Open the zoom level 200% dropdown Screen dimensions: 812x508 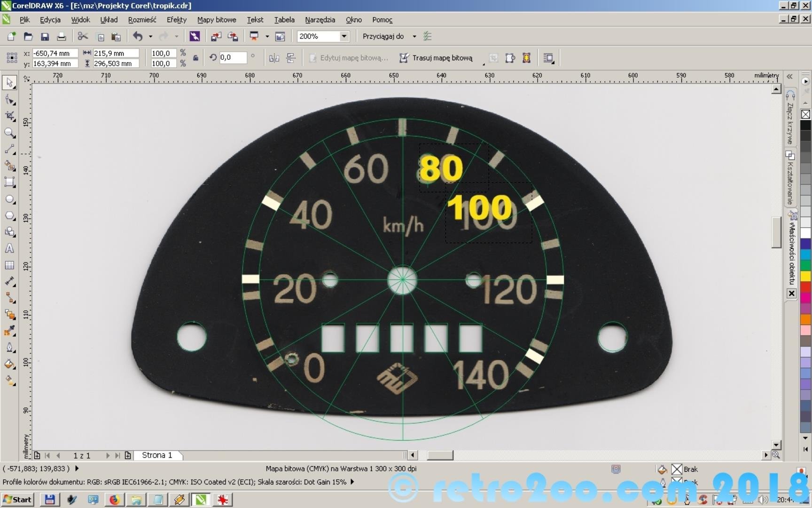[344, 36]
